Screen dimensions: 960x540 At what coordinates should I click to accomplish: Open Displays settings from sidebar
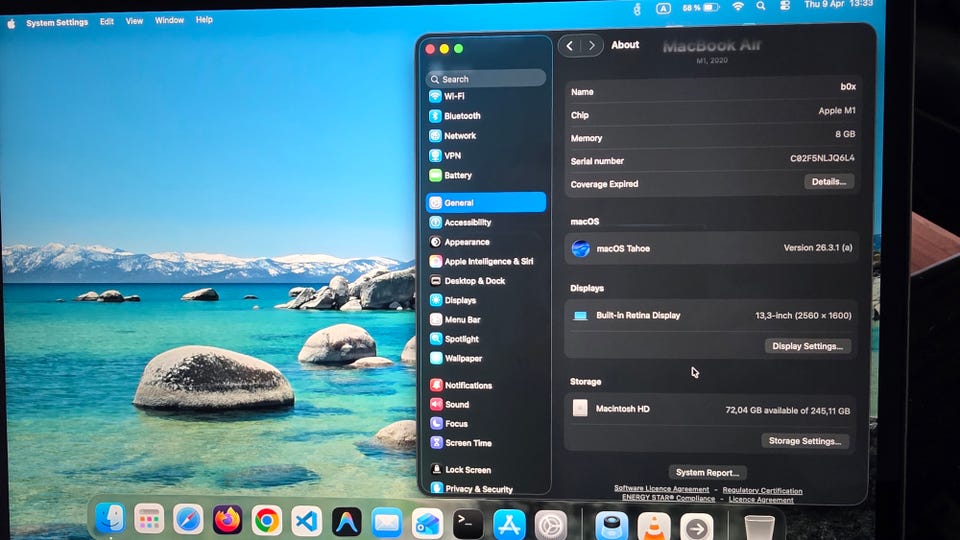460,300
